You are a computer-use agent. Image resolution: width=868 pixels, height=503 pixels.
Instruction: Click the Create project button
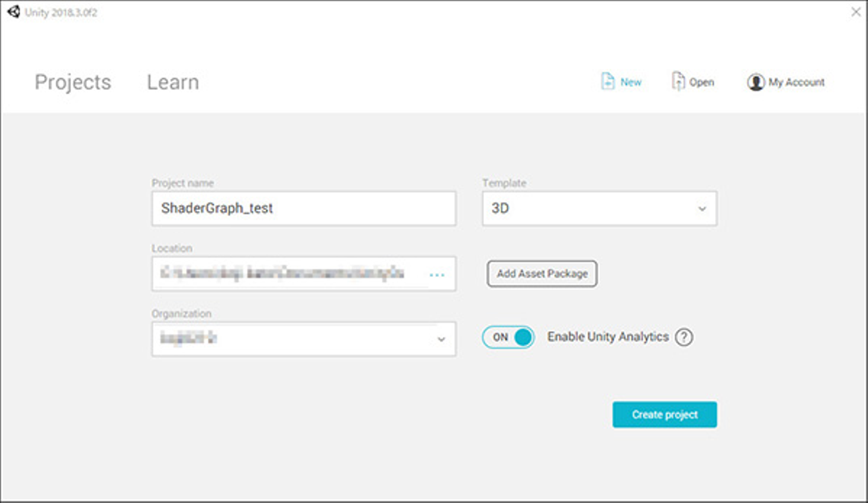point(665,415)
